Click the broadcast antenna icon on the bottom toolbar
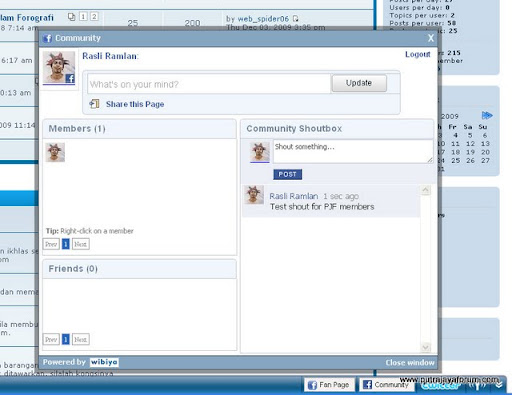 (477, 386)
